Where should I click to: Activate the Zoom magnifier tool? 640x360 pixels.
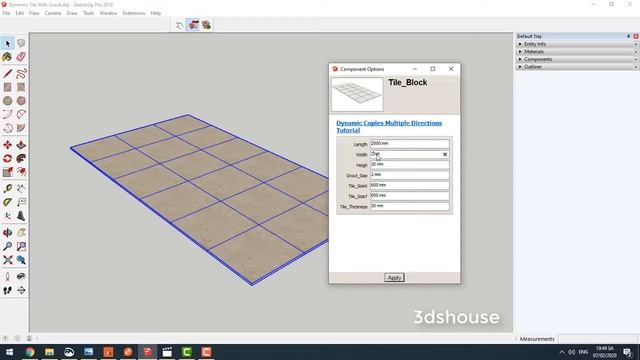(x=7, y=246)
